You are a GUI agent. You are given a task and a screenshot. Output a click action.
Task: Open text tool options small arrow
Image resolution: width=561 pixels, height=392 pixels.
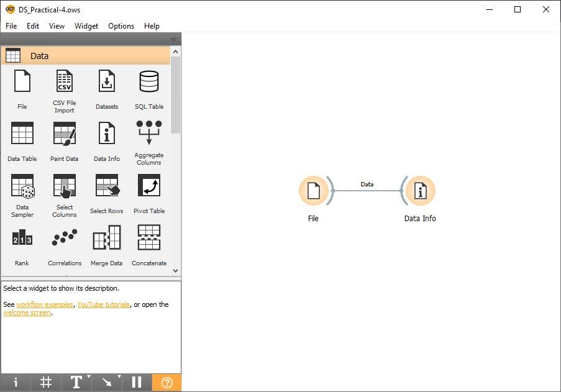(89, 376)
